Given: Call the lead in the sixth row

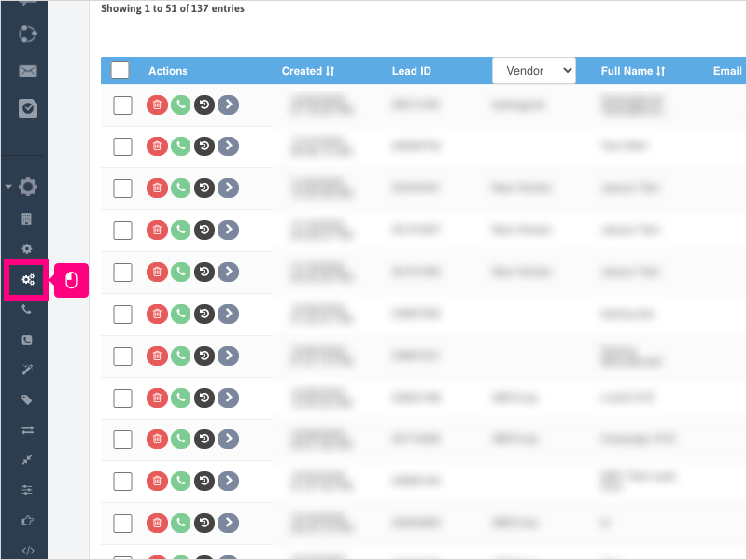Looking at the screenshot, I should pos(180,314).
